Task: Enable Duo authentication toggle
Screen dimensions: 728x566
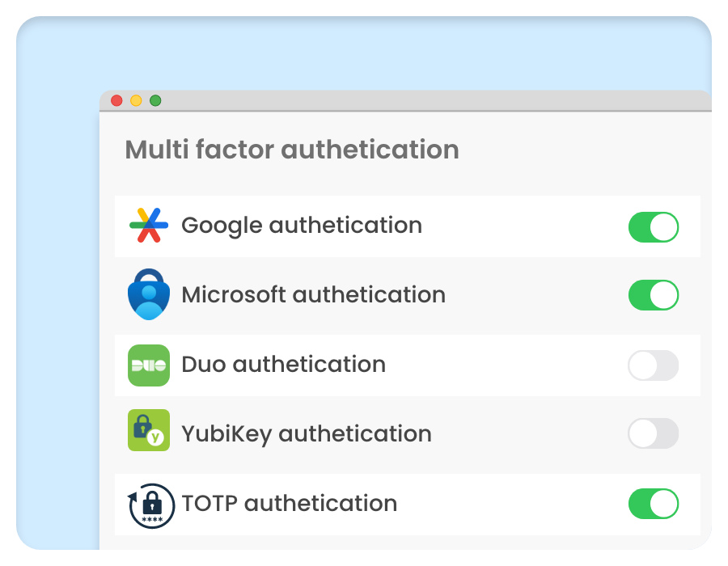Action: (653, 365)
